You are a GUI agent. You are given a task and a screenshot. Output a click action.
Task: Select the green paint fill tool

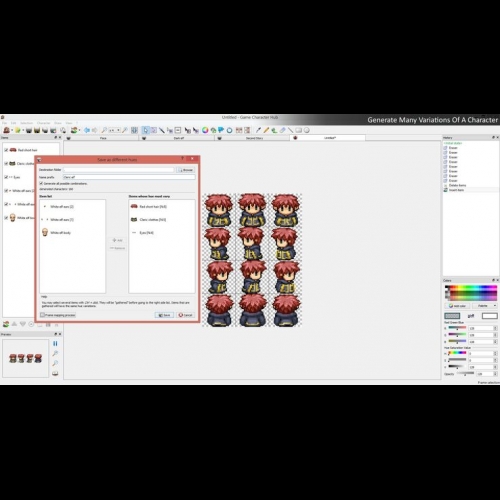coord(274,130)
